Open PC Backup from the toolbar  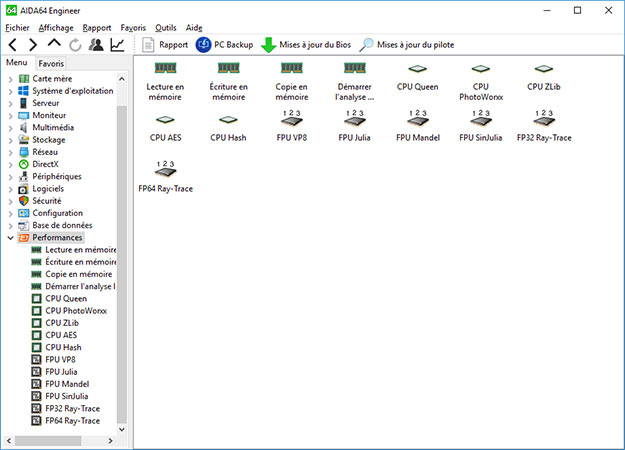[x=224, y=45]
